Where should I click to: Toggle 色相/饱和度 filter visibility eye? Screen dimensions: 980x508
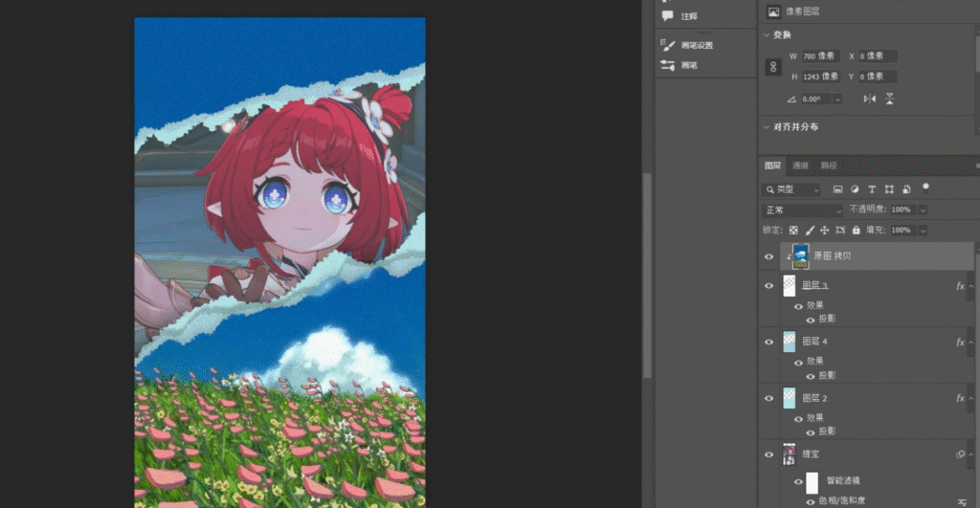tap(810, 501)
